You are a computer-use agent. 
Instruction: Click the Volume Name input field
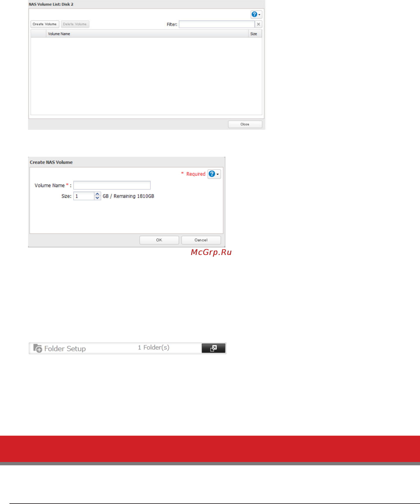tap(112, 185)
